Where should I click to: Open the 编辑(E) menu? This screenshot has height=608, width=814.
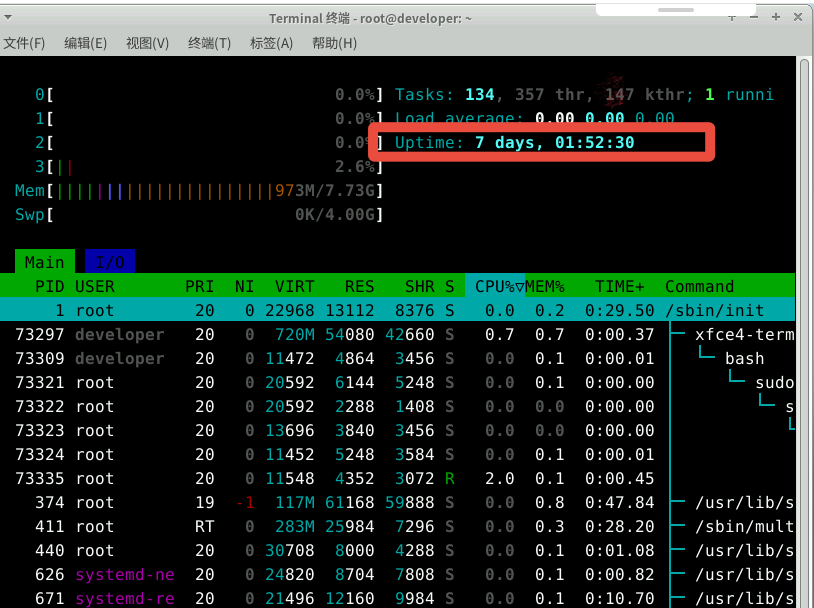pyautogui.click(x=85, y=43)
